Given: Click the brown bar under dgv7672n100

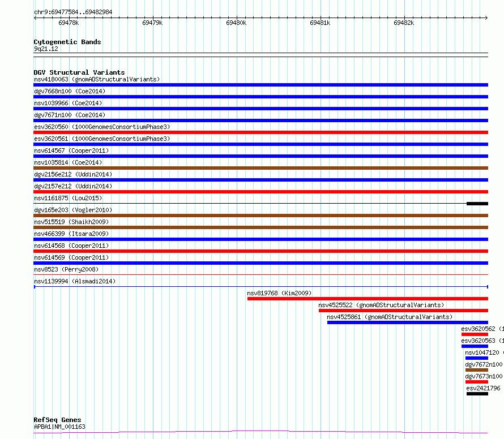Looking at the screenshot, I should (x=477, y=370).
